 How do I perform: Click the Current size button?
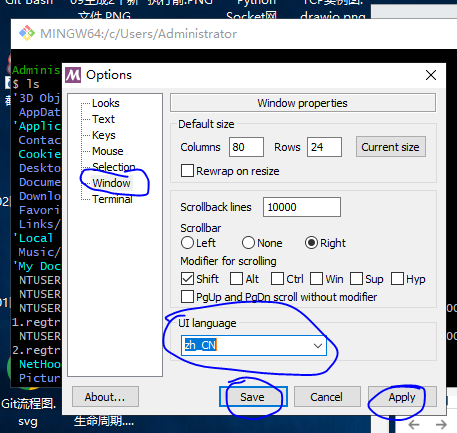(x=391, y=147)
